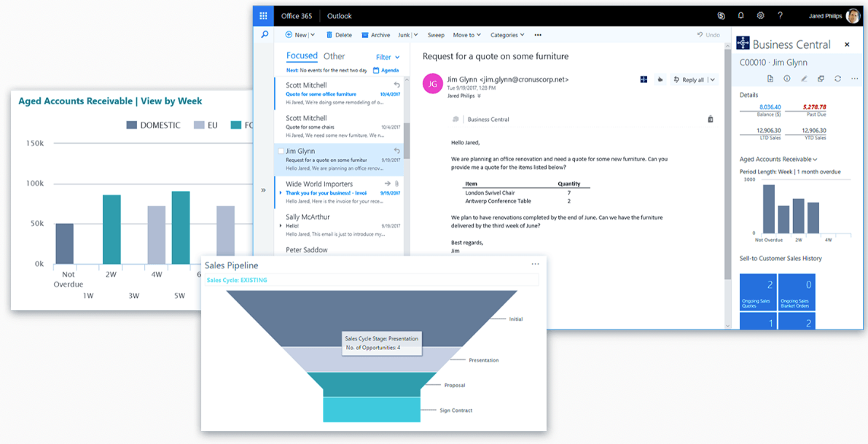Image resolution: width=868 pixels, height=444 pixels.
Task: Expand Sally McArthur's conversation thread
Action: (281, 226)
